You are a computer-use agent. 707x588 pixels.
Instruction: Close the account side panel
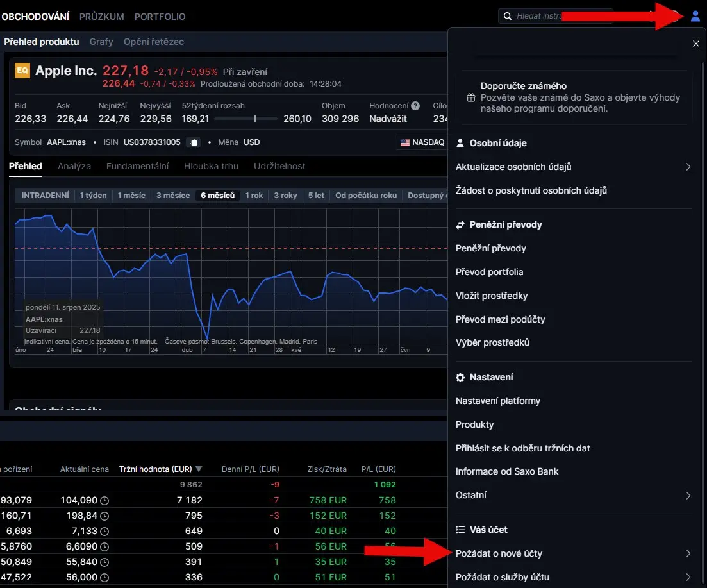click(695, 44)
